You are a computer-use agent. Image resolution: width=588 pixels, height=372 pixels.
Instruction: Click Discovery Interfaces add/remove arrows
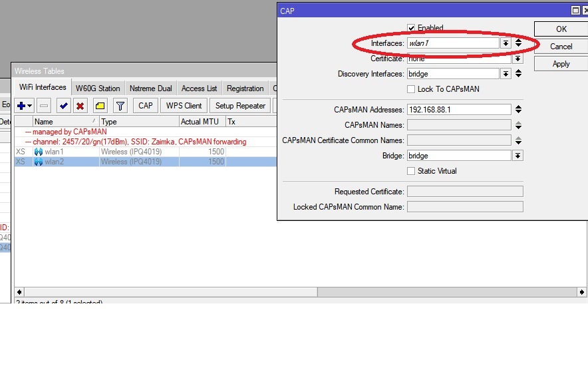pos(518,73)
